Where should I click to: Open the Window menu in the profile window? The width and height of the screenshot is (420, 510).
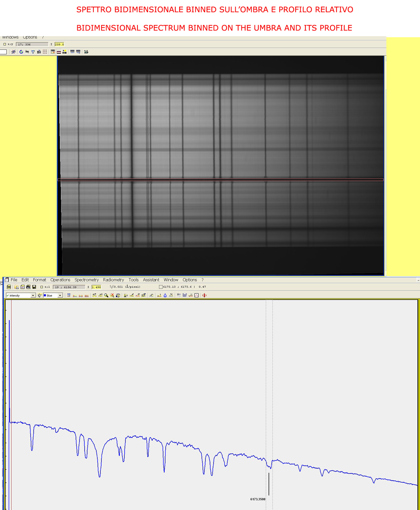click(x=171, y=280)
